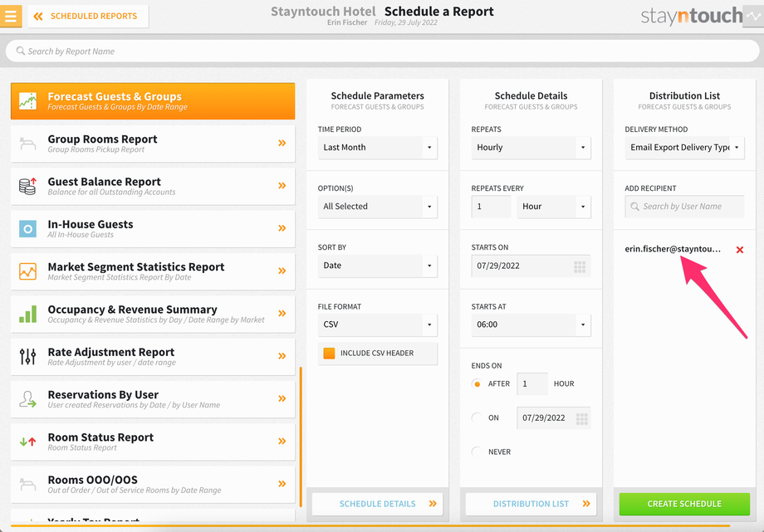Open Market Segment Statistics chevron arrow
This screenshot has height=532, width=764.
click(282, 271)
